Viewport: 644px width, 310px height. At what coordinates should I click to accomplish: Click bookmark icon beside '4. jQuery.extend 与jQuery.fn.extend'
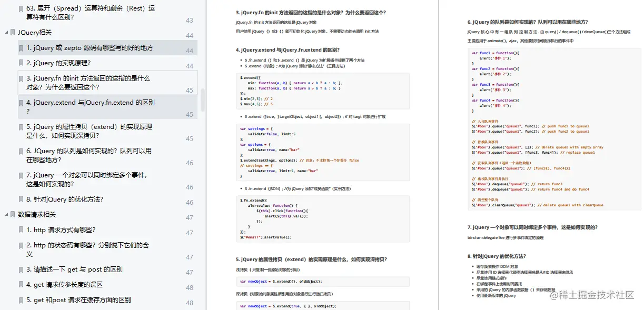(21, 103)
